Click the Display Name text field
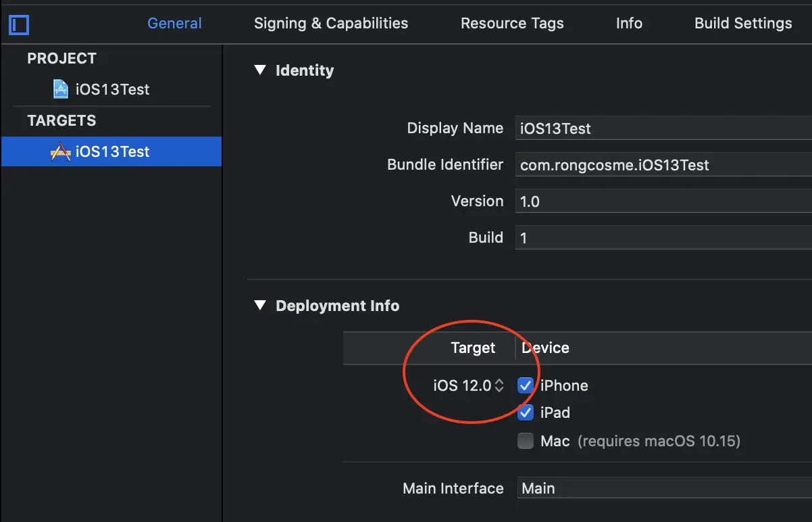812x522 pixels. click(x=663, y=128)
